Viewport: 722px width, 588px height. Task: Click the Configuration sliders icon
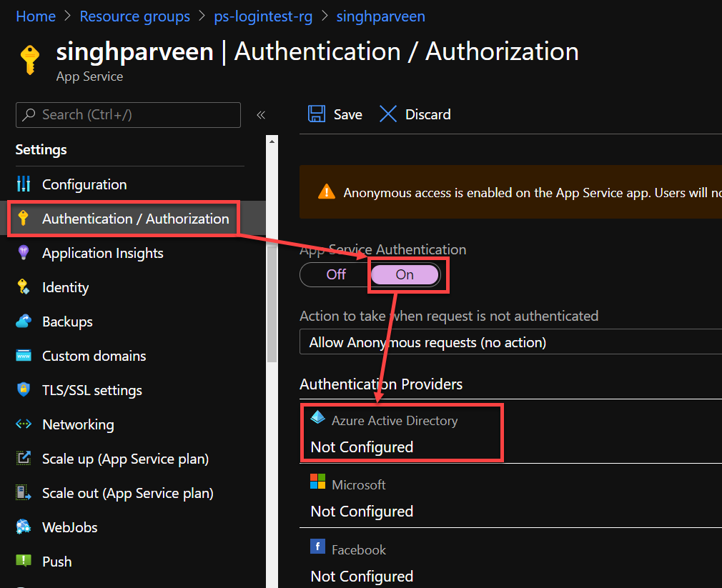pos(24,184)
